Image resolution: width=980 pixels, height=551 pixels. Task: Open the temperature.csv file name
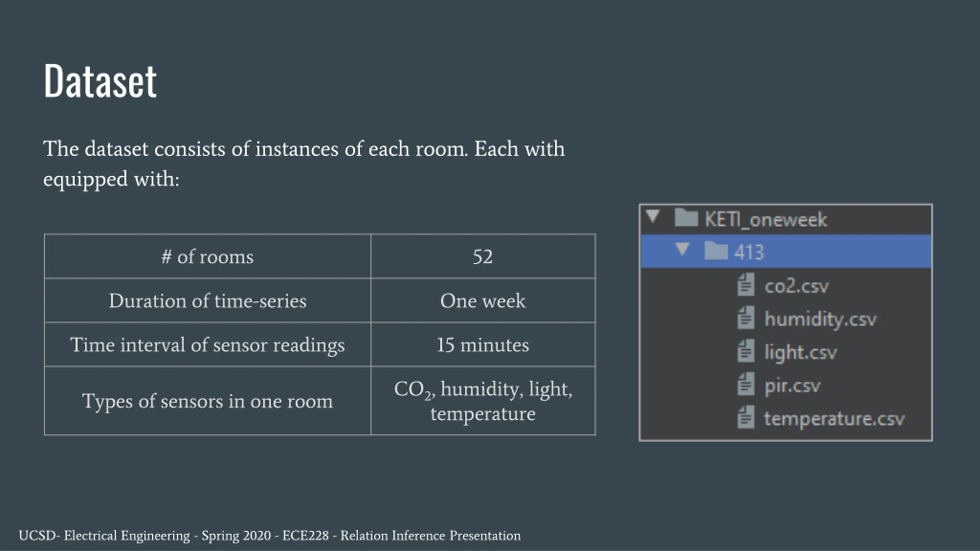pos(835,419)
